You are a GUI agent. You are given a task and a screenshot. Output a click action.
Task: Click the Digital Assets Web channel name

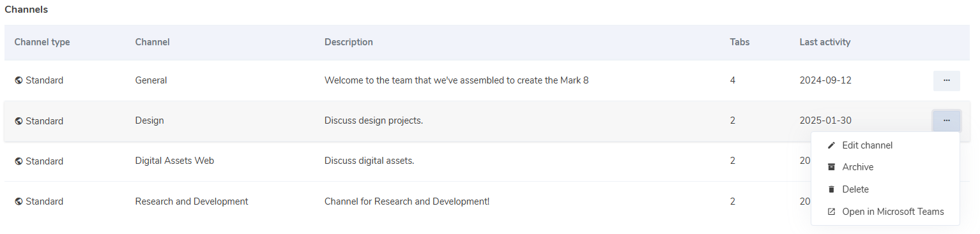[x=174, y=161]
